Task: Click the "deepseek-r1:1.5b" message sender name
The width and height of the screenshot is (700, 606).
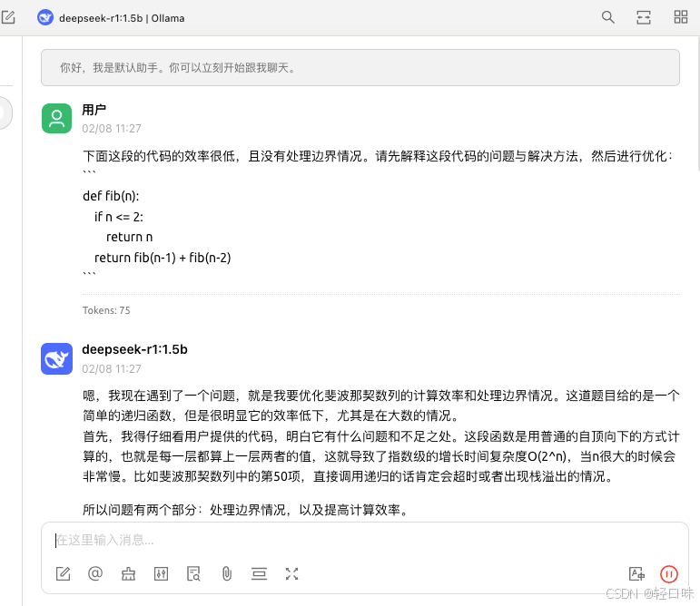Action: [x=134, y=349]
